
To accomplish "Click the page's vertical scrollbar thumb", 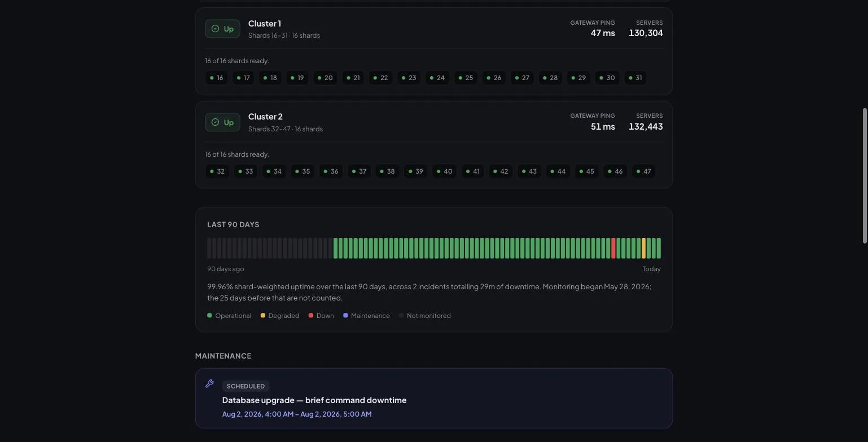I will point(865,176).
